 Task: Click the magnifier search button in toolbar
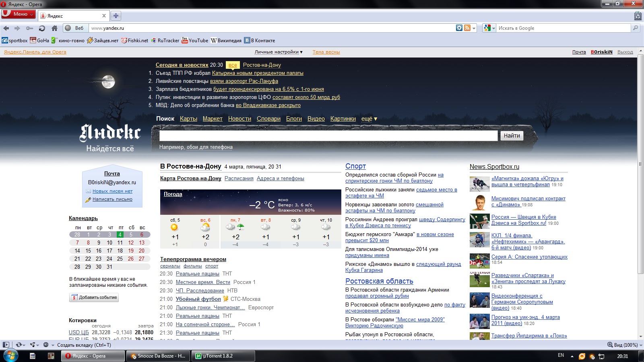[x=636, y=28]
